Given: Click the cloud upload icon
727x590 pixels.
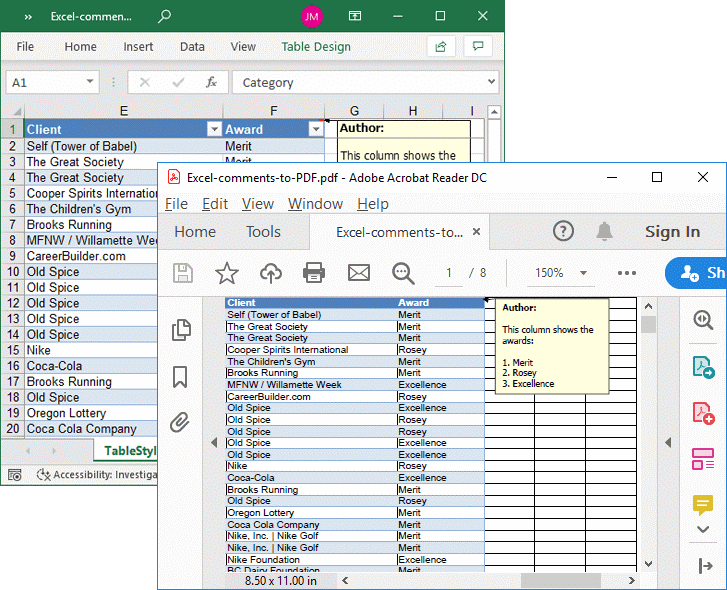Looking at the screenshot, I should (270, 273).
